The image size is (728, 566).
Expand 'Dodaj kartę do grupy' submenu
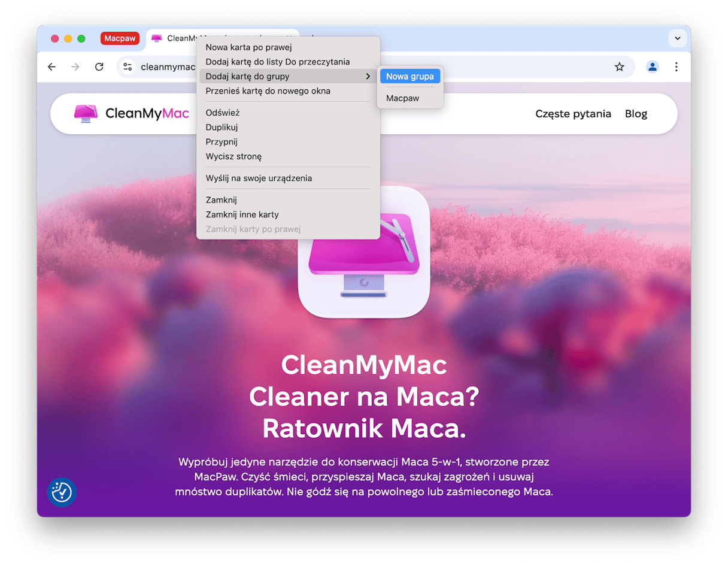(x=289, y=77)
